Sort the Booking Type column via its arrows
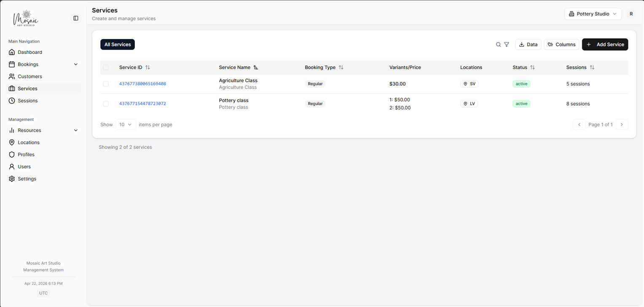 pos(341,67)
